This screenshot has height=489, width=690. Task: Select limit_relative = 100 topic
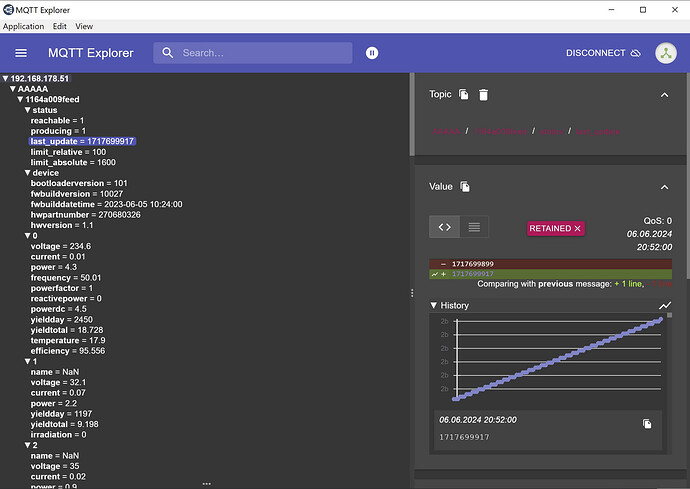[x=68, y=152]
